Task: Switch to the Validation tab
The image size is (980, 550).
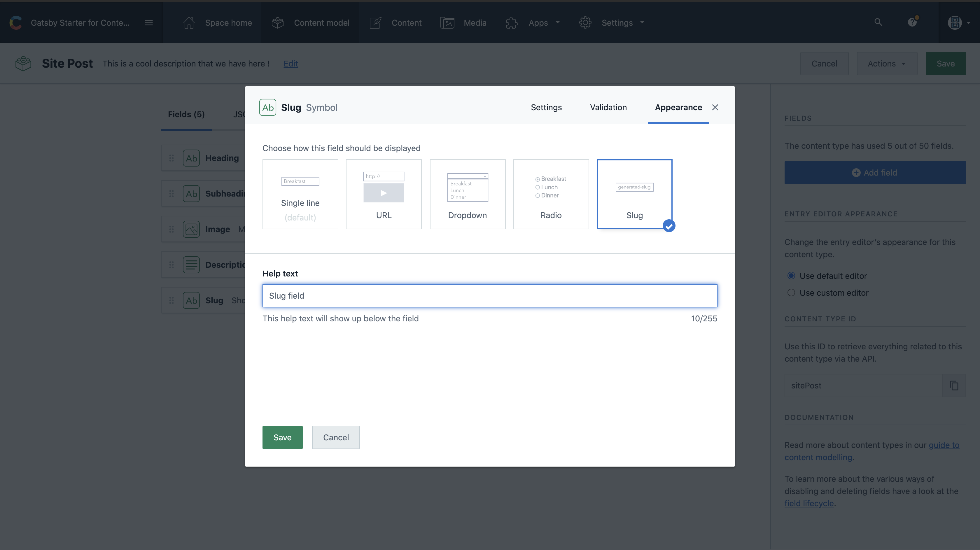Action: (608, 107)
